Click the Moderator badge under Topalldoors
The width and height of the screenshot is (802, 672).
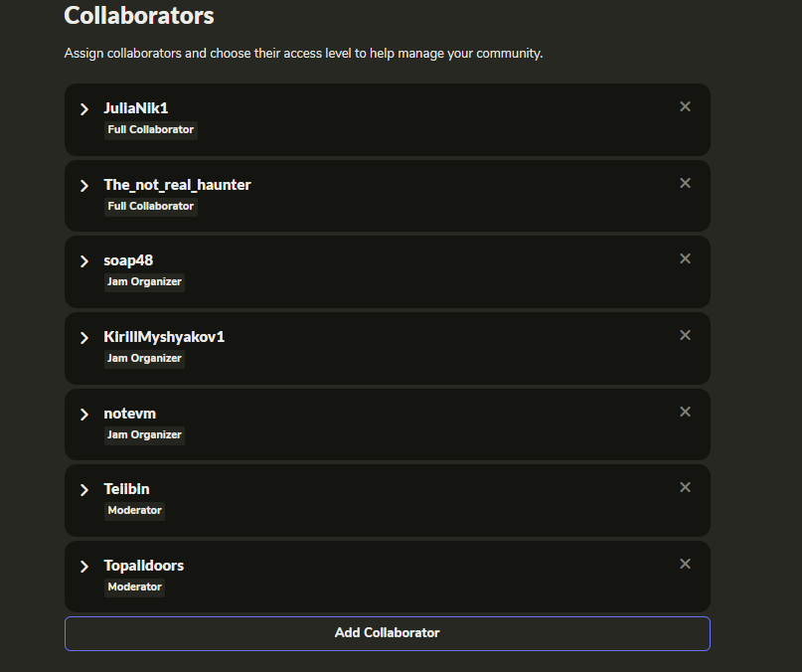tap(135, 588)
